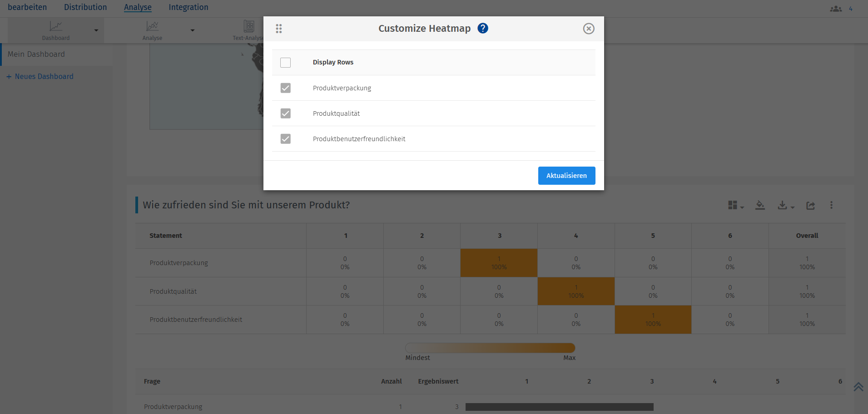Expand the Dashboard dropdown arrow

click(96, 30)
